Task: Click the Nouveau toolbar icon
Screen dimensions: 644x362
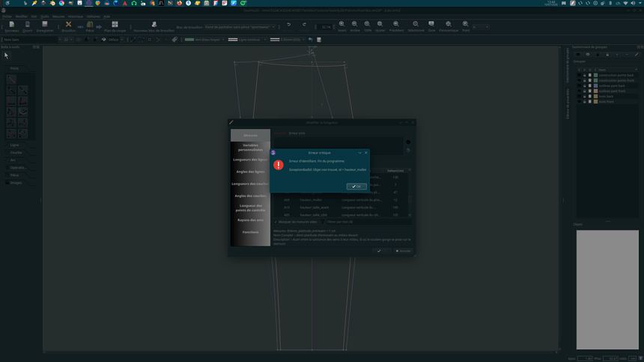Action: pyautogui.click(x=11, y=27)
